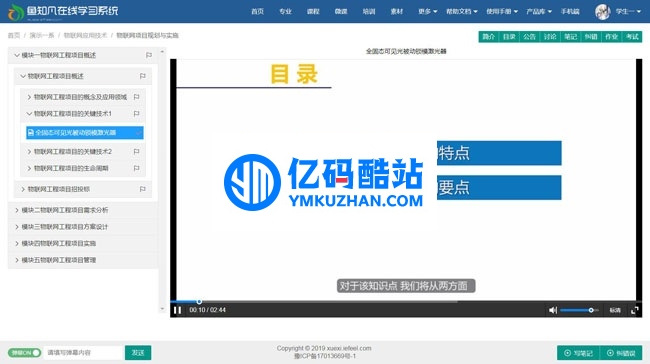650x364 pixels.
Task: Open 微课 in top navigation
Action: click(x=341, y=12)
